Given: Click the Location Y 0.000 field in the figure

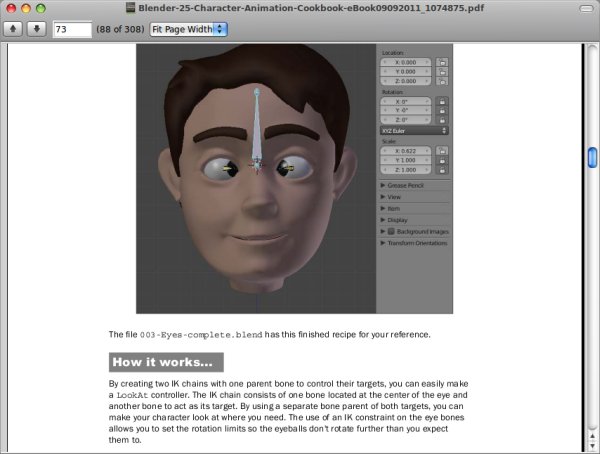Looking at the screenshot, I should click(406, 72).
